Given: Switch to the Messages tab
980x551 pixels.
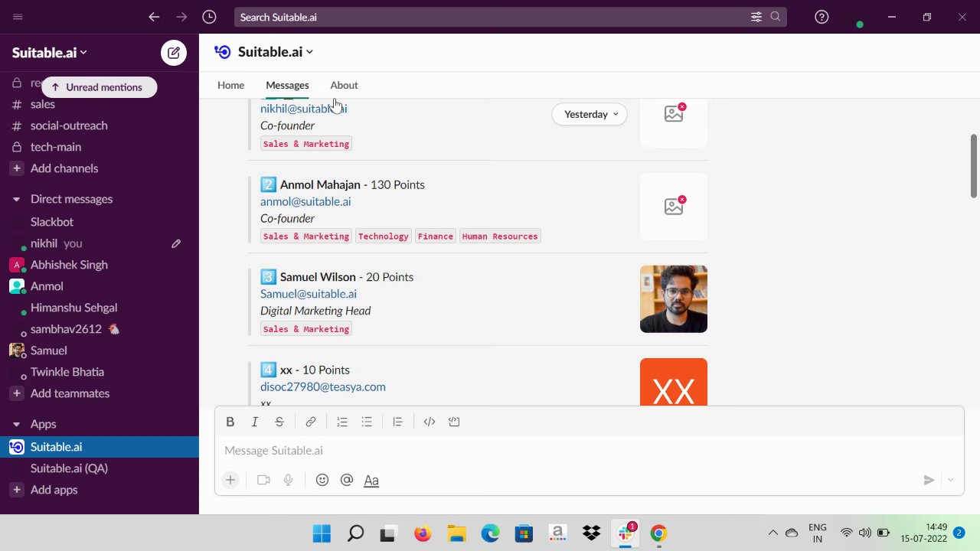Looking at the screenshot, I should click(287, 85).
